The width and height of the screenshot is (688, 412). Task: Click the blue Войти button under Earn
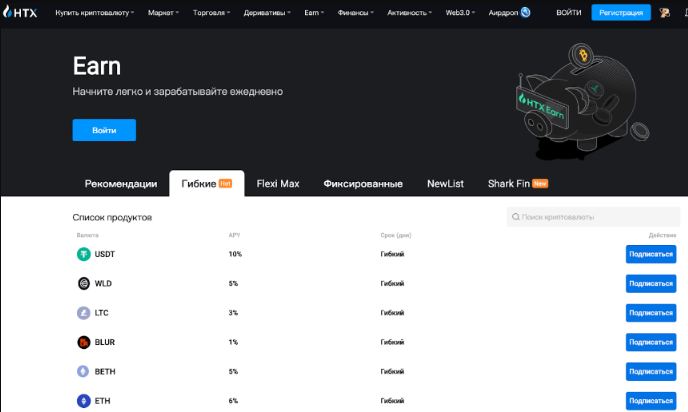pyautogui.click(x=104, y=130)
